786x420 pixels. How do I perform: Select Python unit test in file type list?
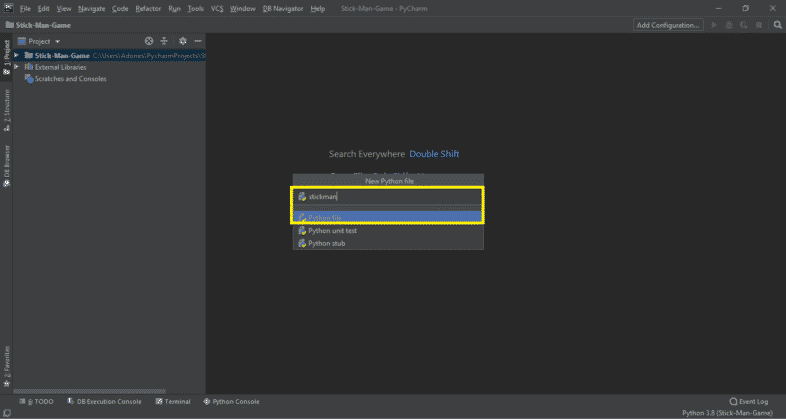point(332,231)
